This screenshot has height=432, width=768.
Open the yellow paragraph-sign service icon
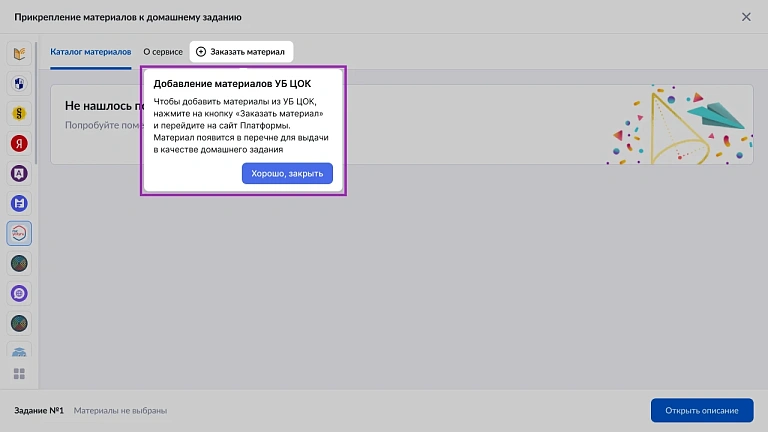(19, 114)
